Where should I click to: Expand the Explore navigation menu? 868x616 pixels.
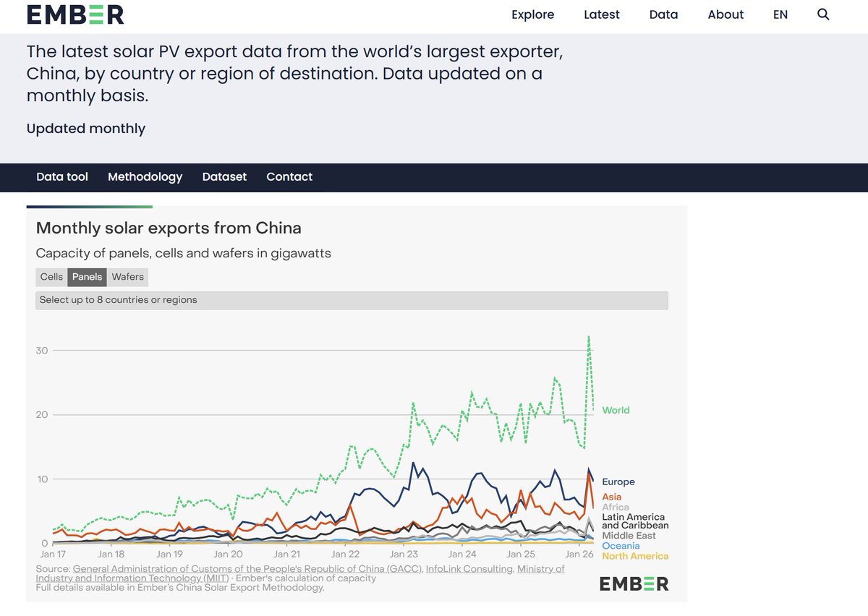(x=532, y=14)
